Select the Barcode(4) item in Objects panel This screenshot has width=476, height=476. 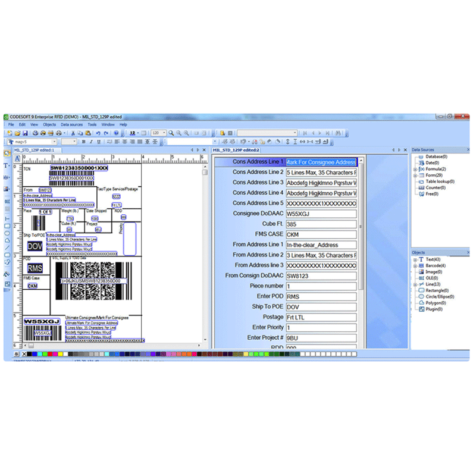tap(436, 265)
